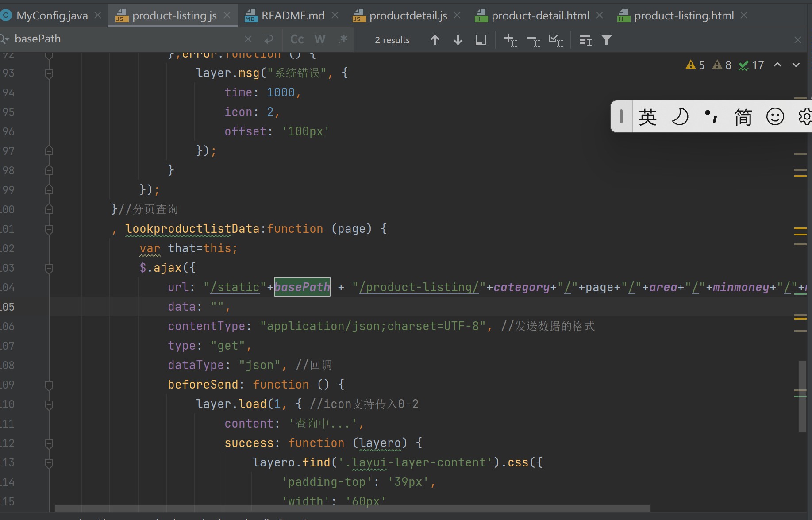Switch IME language with 英 button
Screen dimensions: 812x520
[x=647, y=117]
